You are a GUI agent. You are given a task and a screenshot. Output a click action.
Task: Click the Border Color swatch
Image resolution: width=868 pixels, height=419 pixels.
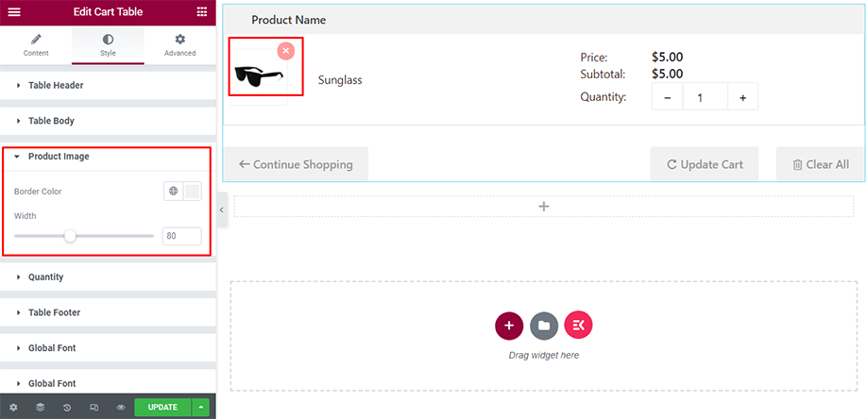tap(192, 192)
